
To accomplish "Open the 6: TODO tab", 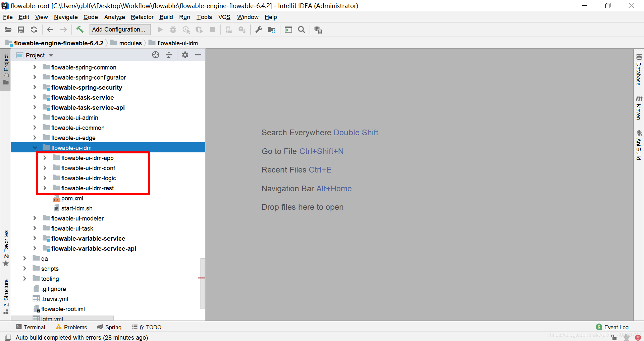I will [147, 327].
